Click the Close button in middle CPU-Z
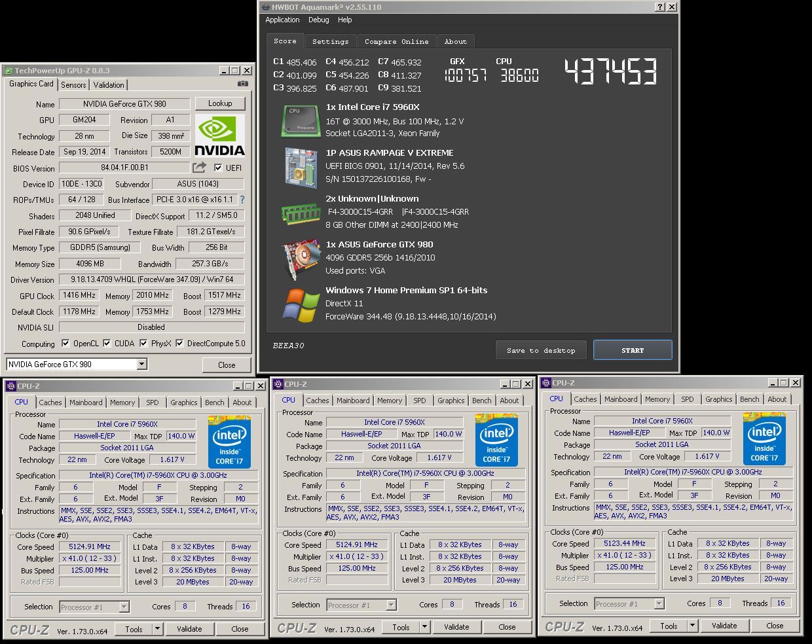This screenshot has width=812, height=644. tap(507, 627)
